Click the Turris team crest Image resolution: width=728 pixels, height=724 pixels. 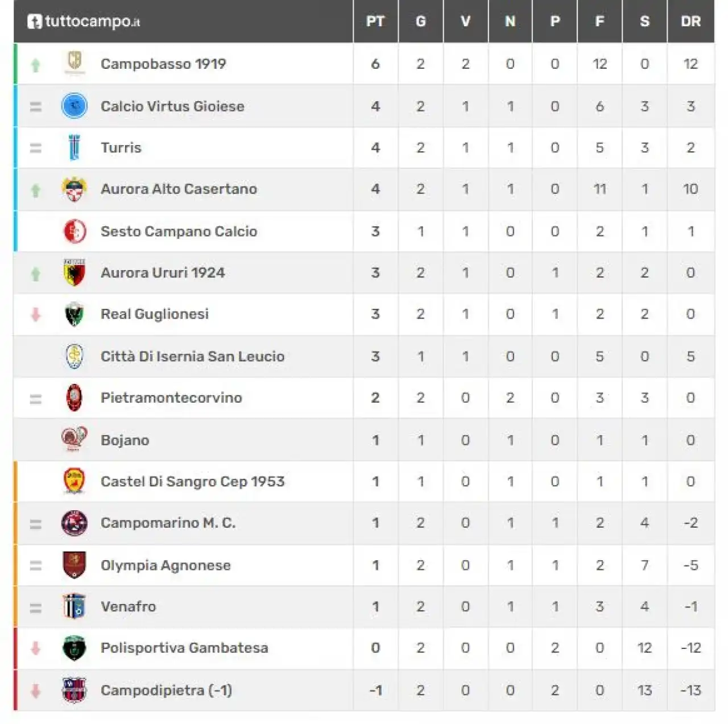75,147
